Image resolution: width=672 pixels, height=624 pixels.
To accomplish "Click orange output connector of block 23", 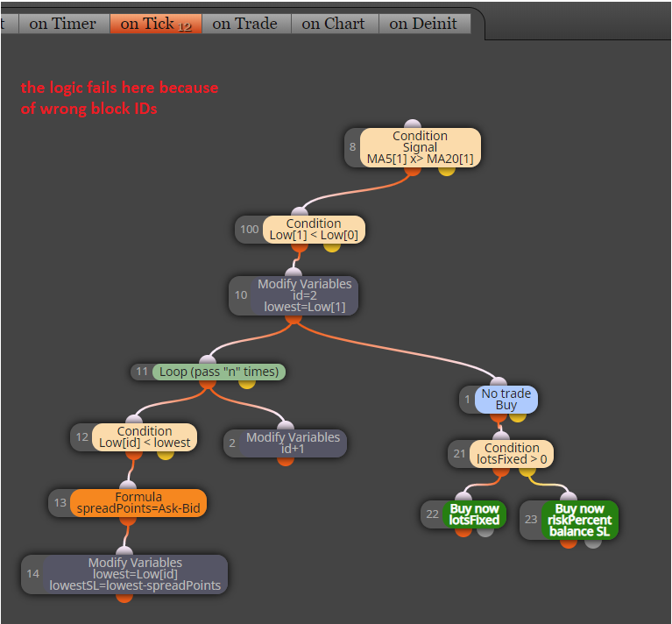I will click(569, 543).
